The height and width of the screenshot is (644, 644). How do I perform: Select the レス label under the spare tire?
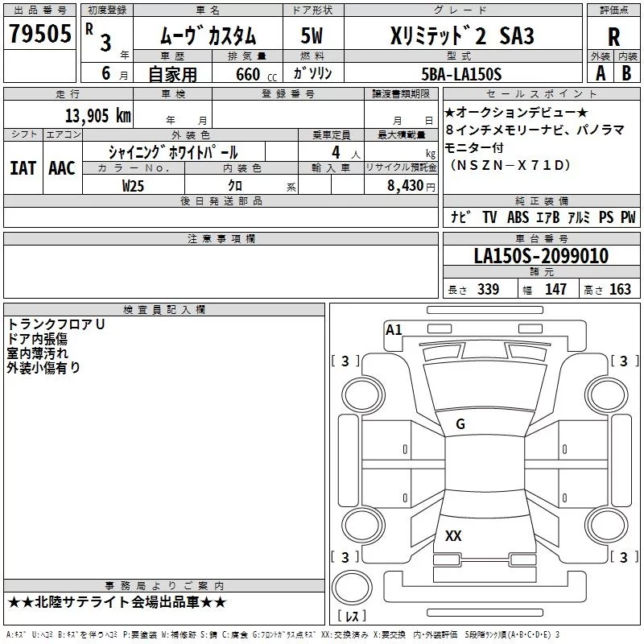click(352, 617)
